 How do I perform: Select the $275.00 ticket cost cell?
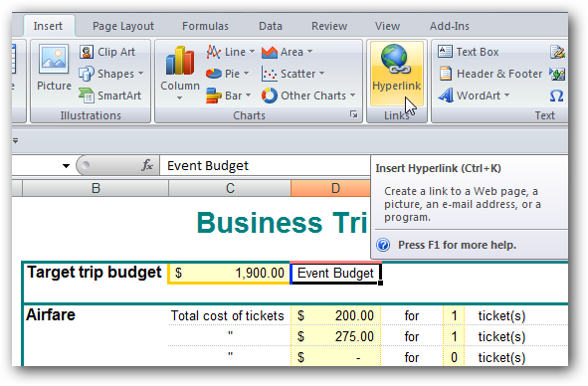(336, 336)
